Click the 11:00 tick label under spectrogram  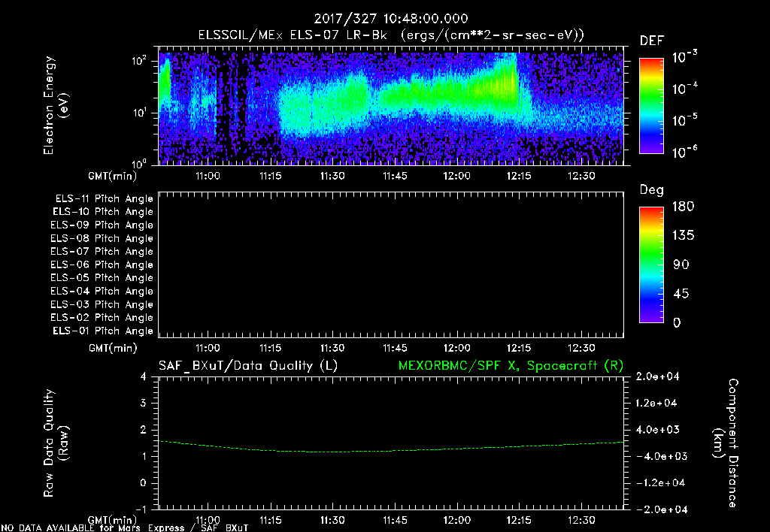click(x=208, y=176)
